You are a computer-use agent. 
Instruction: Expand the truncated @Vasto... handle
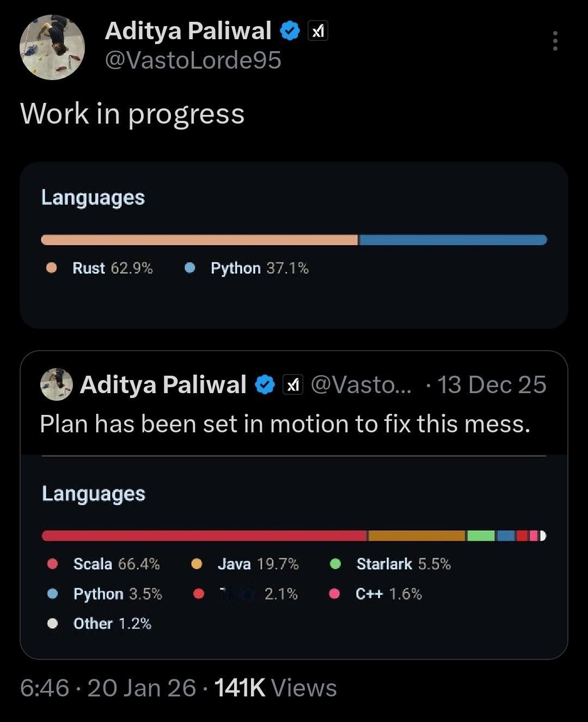click(x=360, y=384)
